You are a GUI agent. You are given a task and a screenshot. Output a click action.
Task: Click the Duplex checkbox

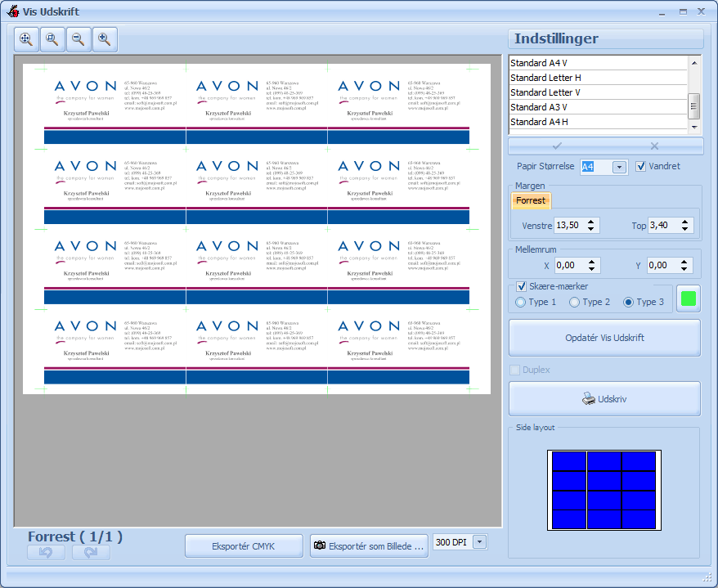pyautogui.click(x=514, y=370)
